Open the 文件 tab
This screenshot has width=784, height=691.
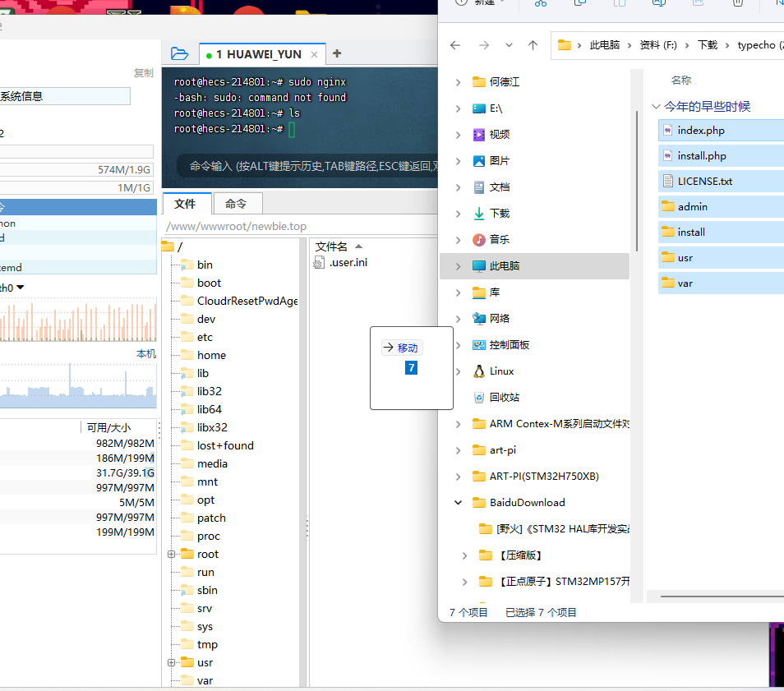coord(187,204)
